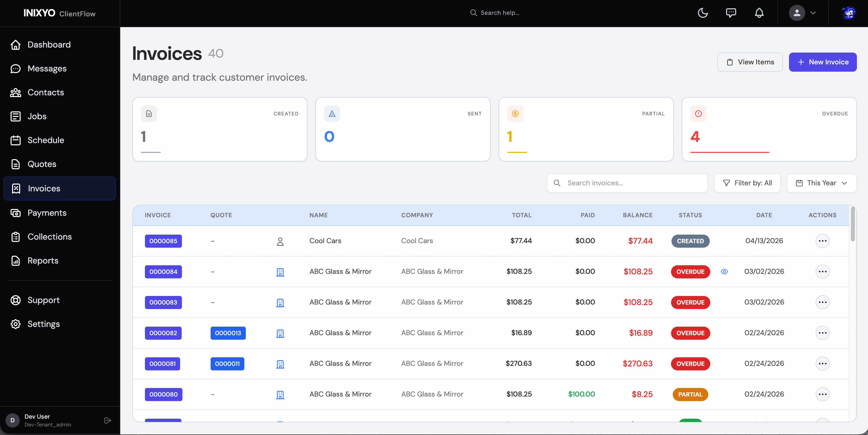Open the Schedule calendar icon

coord(16,140)
